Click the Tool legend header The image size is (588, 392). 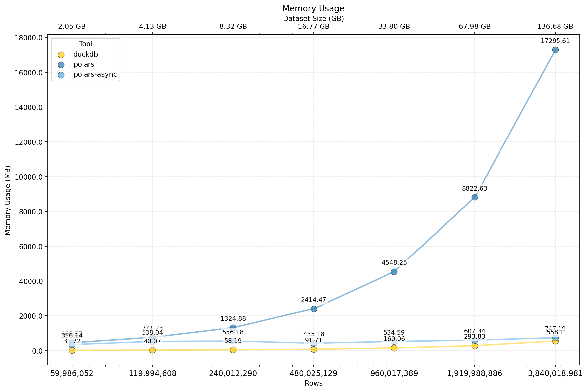(85, 44)
